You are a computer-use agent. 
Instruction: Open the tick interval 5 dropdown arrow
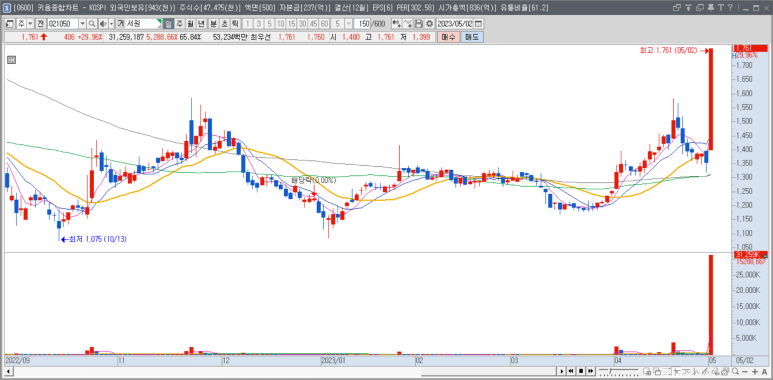click(349, 24)
